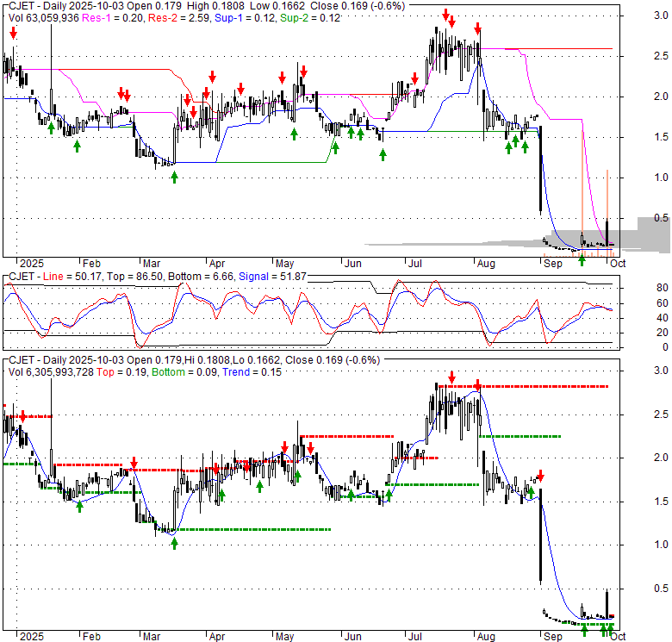Click Vol 6,305,993,728 in the bottom chart header
This screenshot has width=672, height=642.
coord(51,372)
